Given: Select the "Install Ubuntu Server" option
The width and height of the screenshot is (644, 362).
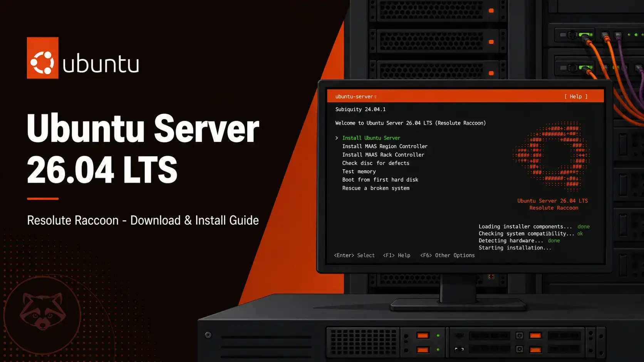Looking at the screenshot, I should pos(371,138).
